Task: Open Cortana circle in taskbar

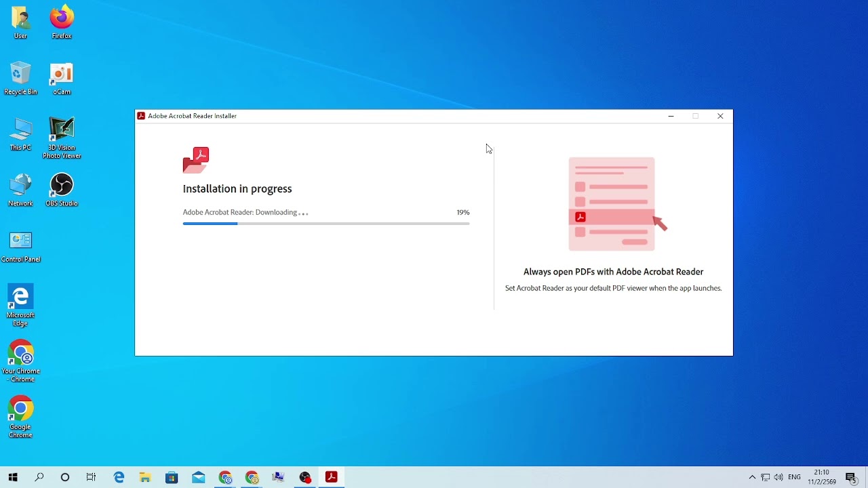Action: click(x=65, y=477)
